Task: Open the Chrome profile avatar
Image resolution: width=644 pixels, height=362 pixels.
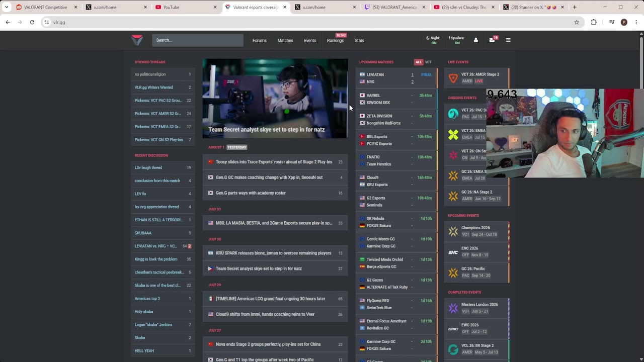Action: click(624, 22)
